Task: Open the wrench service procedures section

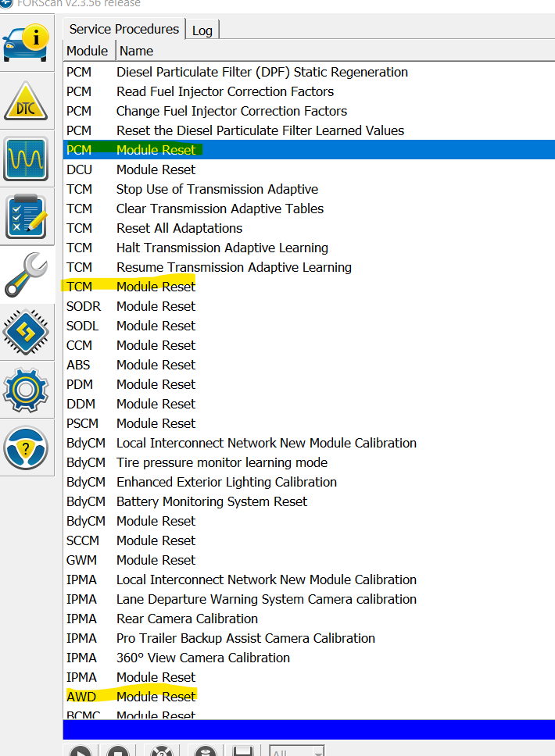Action: pos(26,274)
